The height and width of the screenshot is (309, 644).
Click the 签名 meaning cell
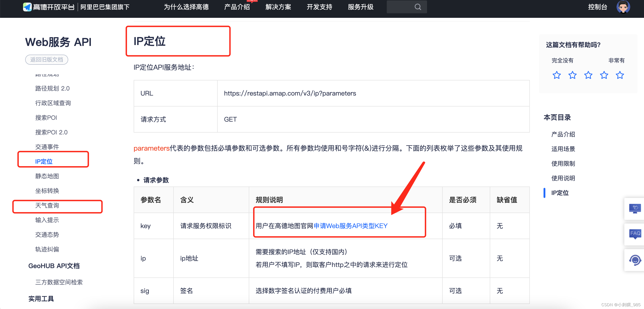click(x=211, y=291)
